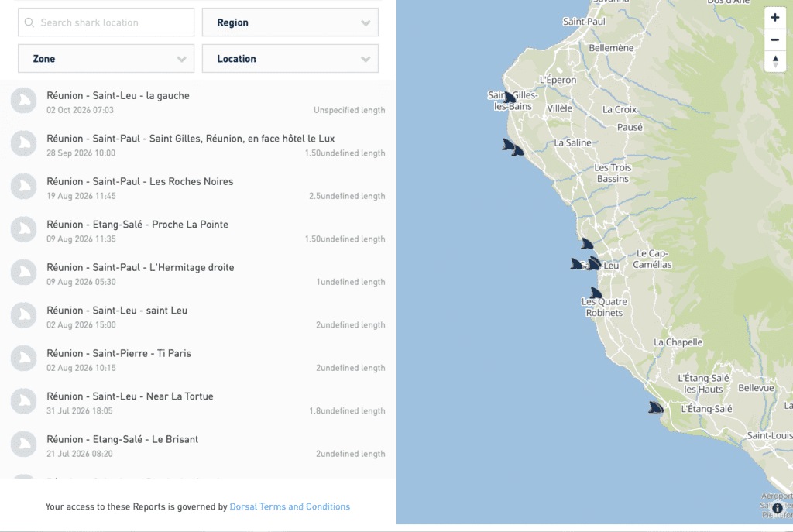Click the 'Unspecified length' label
The image size is (793, 532).
349,110
